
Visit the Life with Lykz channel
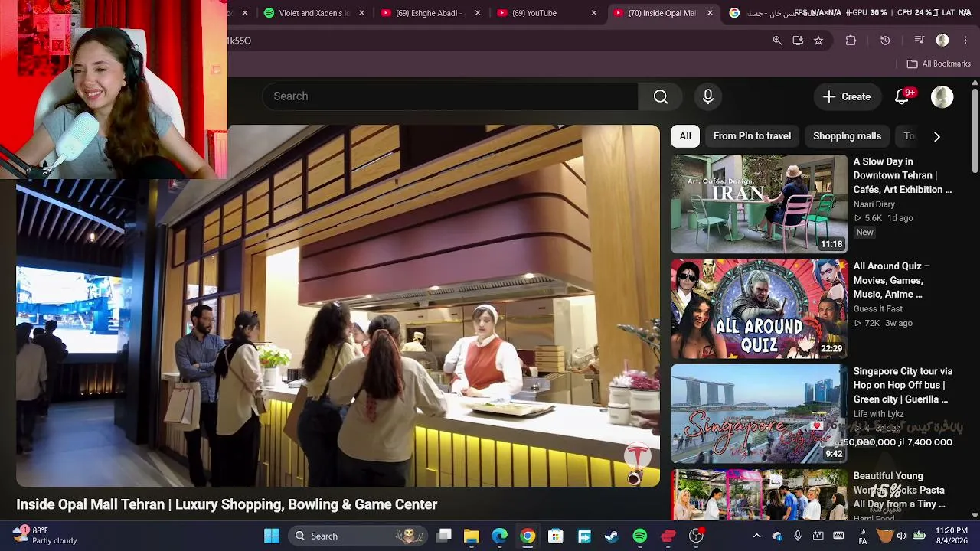click(879, 414)
